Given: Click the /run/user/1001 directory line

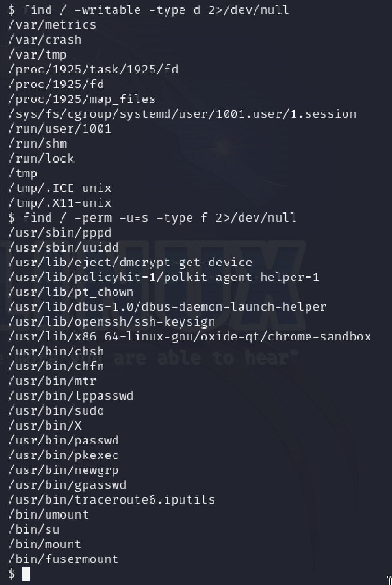Looking at the screenshot, I should pyautogui.click(x=59, y=129).
